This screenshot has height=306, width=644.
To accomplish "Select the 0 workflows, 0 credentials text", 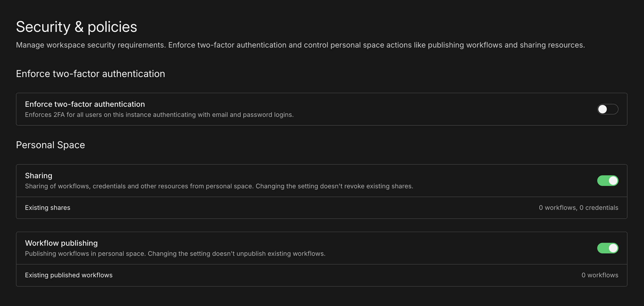I will 578,208.
